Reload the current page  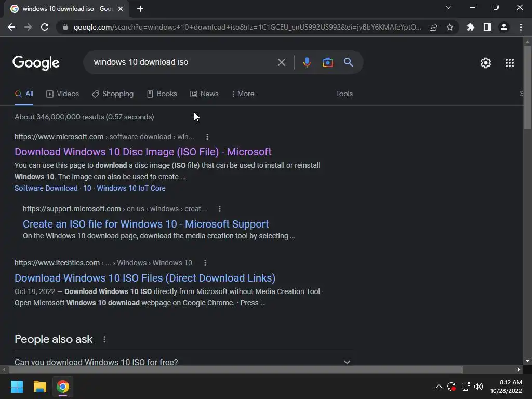pyautogui.click(x=45, y=27)
